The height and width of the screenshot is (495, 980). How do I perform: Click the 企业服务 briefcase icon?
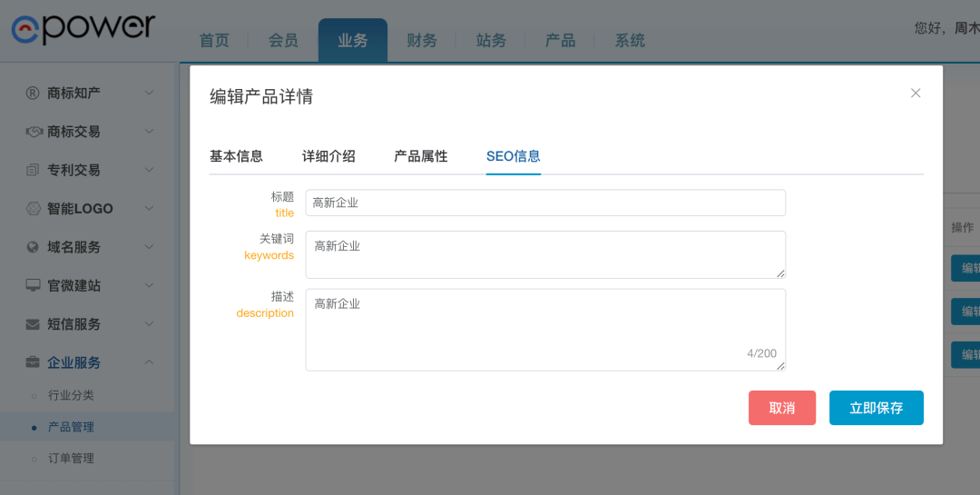point(33,362)
